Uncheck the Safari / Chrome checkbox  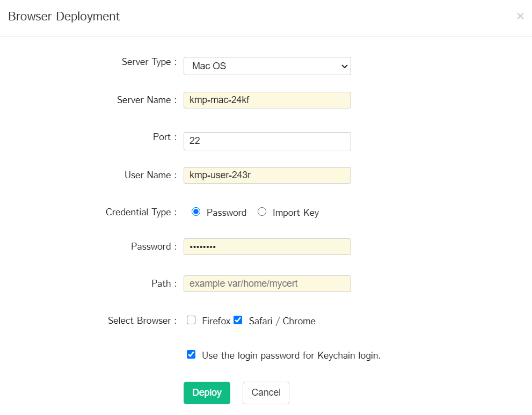(238, 321)
